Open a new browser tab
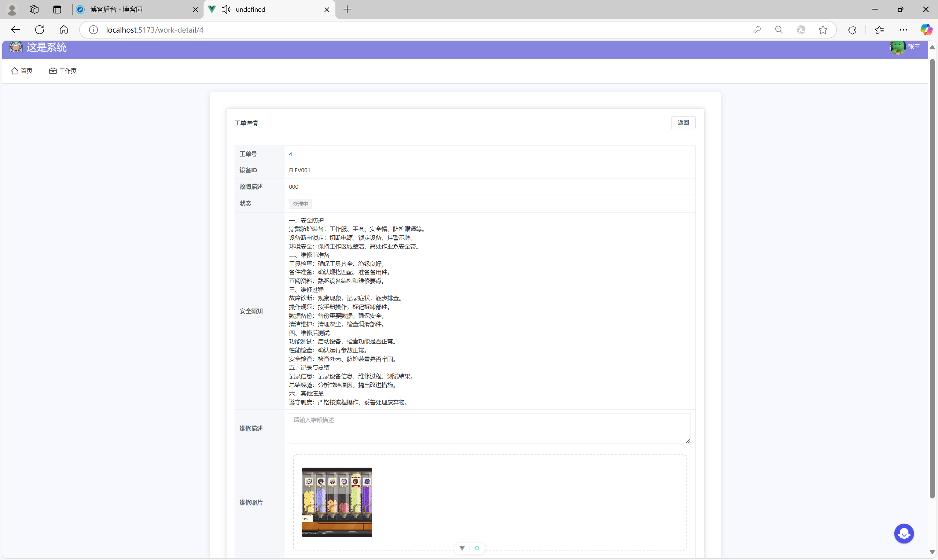 [x=347, y=10]
